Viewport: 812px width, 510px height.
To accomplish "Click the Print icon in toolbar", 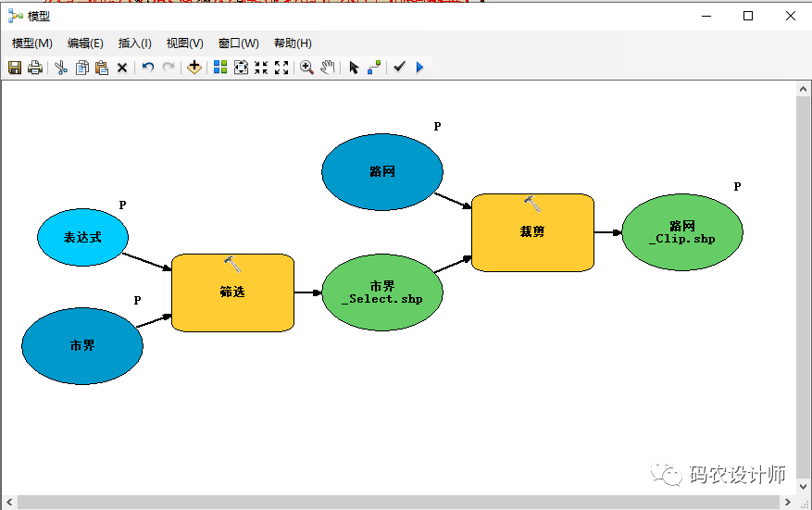I will pos(35,68).
